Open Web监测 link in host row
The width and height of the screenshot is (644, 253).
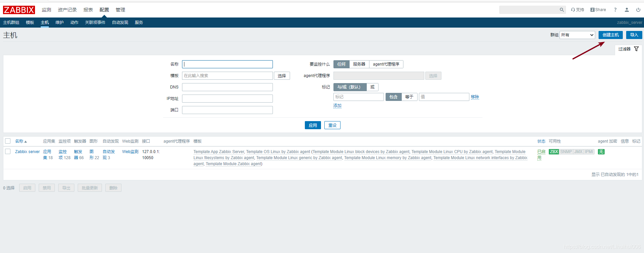(x=130, y=152)
